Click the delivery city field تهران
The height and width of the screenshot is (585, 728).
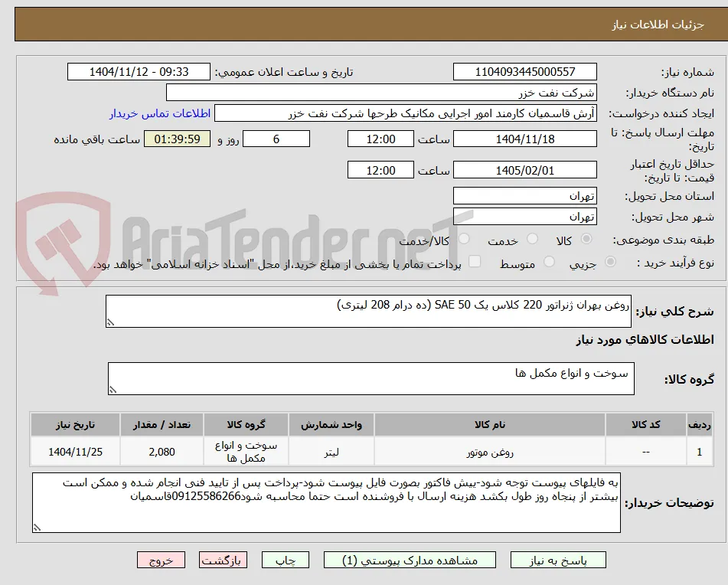tap(524, 217)
